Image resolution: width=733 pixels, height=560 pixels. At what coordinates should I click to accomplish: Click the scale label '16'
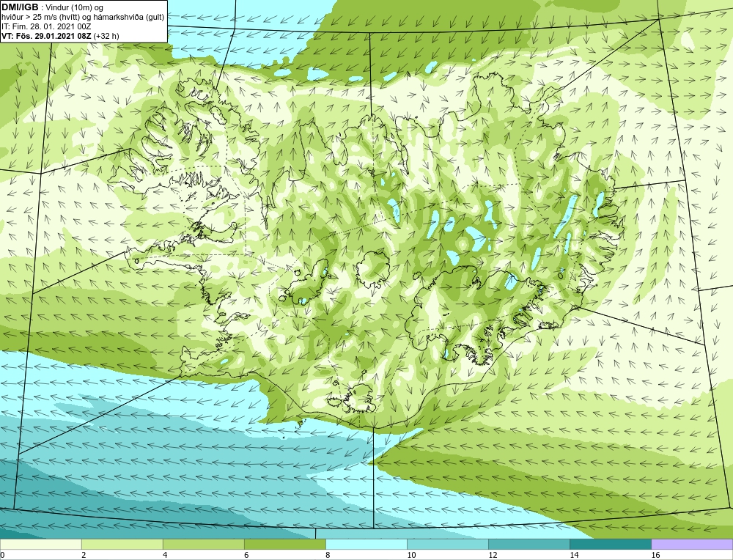pyautogui.click(x=655, y=555)
